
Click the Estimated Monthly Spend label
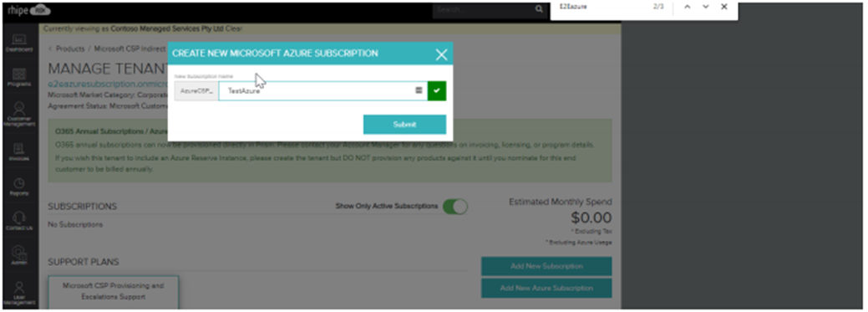coord(561,202)
